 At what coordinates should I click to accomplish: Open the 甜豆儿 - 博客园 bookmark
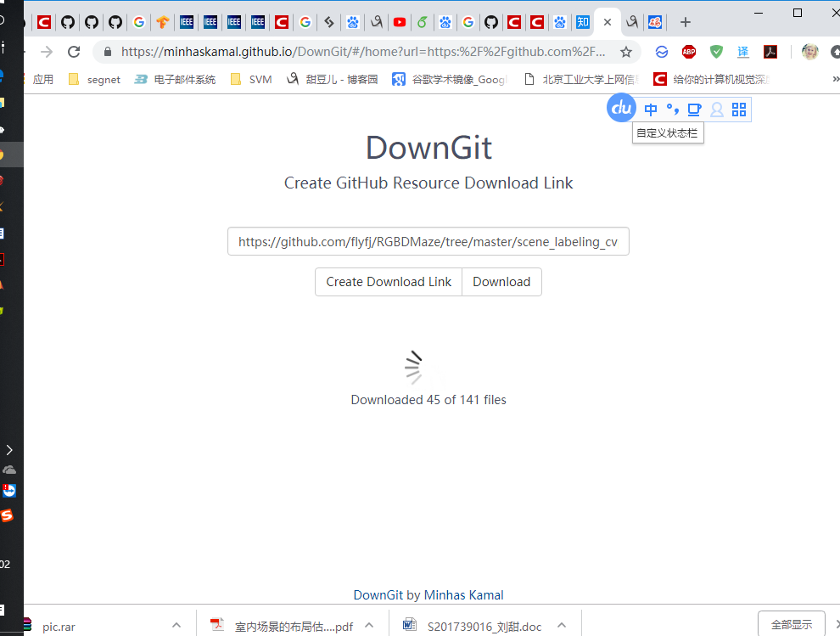(x=332, y=79)
